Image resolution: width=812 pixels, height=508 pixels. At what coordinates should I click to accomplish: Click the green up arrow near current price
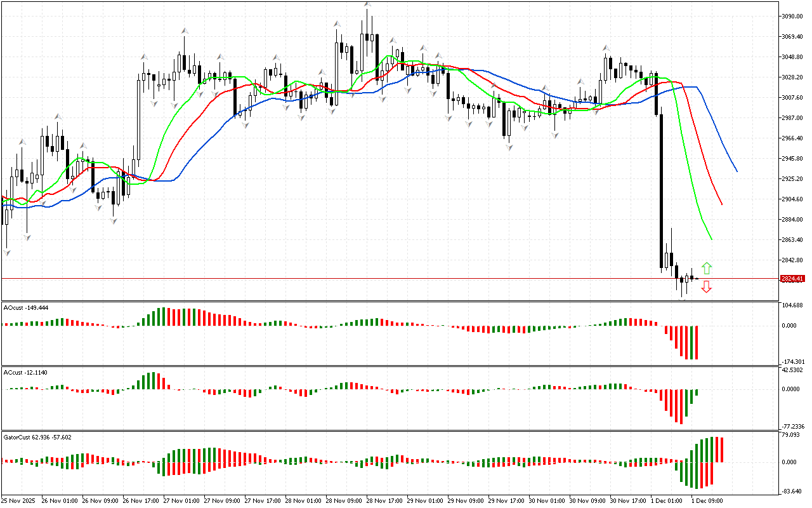[706, 268]
